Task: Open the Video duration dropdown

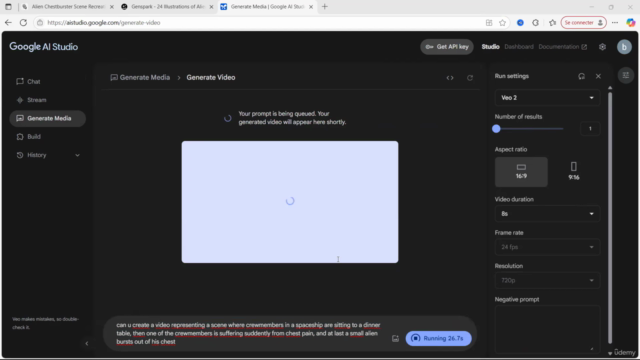Action: coord(547,214)
